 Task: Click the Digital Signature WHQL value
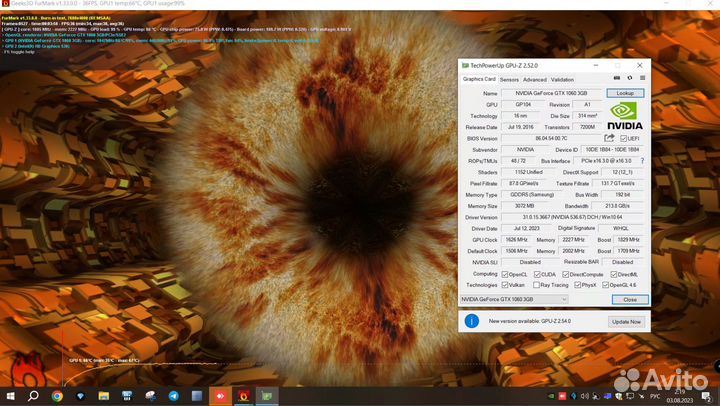(x=621, y=229)
